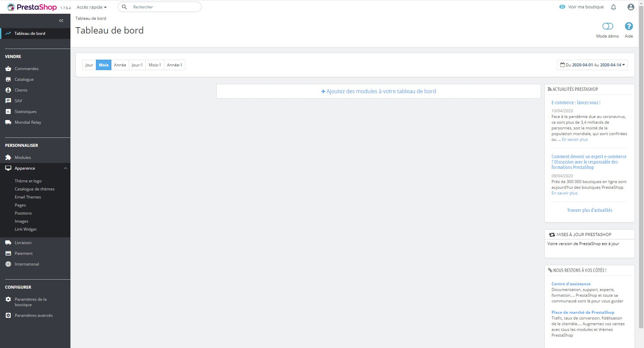Open Catalogue de thèmes submenu item
Screen dimensions: 644x348
click(x=35, y=189)
